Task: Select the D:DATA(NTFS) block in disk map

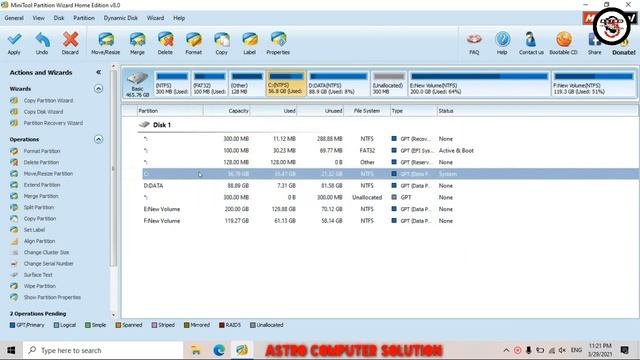Action: click(338, 83)
